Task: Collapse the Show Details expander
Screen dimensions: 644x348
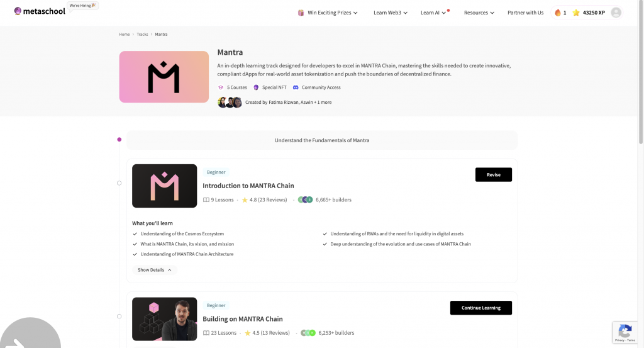Action: click(155, 270)
